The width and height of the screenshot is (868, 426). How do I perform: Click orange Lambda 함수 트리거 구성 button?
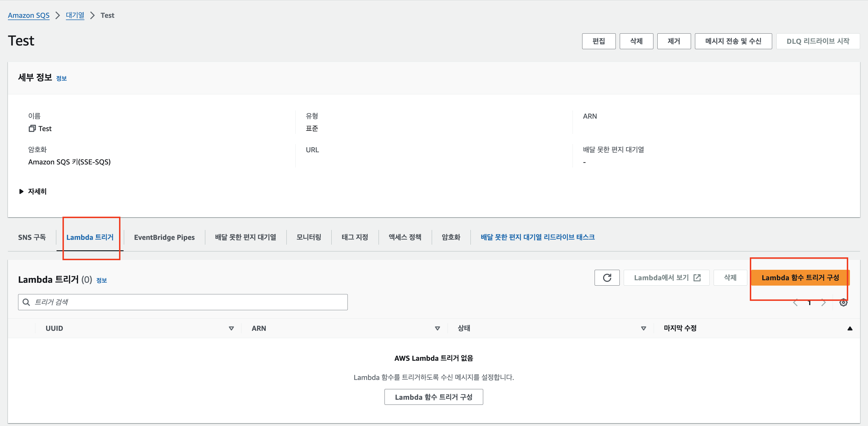click(x=800, y=277)
